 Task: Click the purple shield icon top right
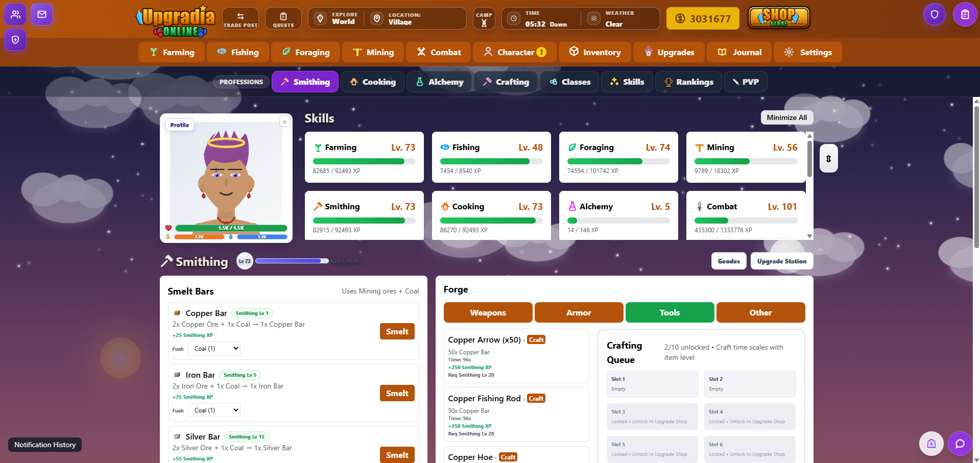pos(934,14)
